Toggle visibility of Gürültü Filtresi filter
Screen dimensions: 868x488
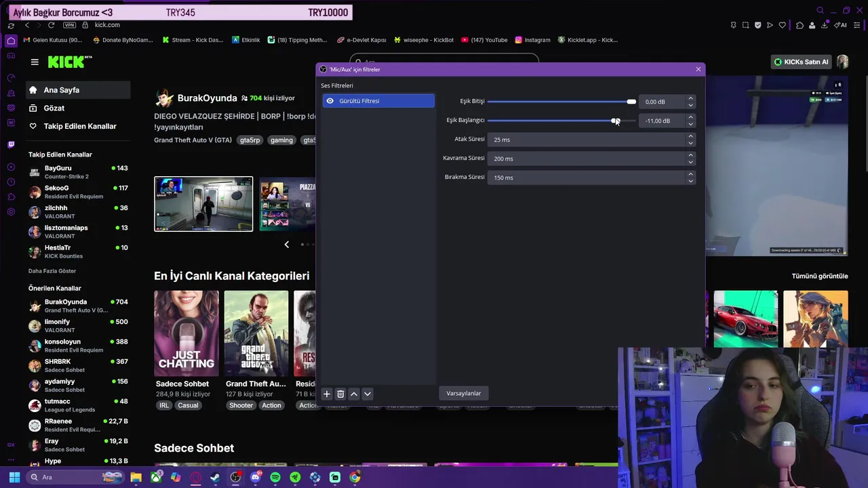330,101
